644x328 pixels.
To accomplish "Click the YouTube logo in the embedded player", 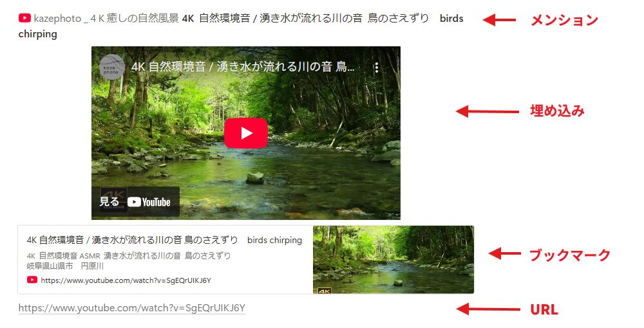I will click(x=149, y=202).
